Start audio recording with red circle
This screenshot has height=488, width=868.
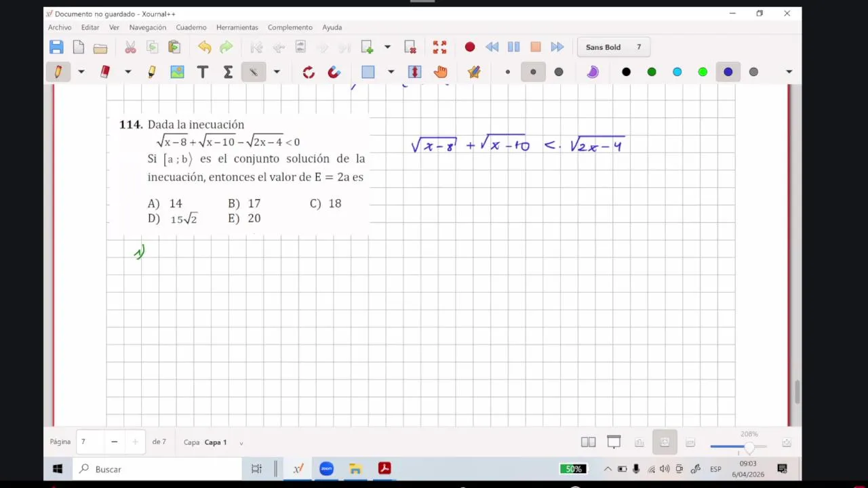[470, 47]
